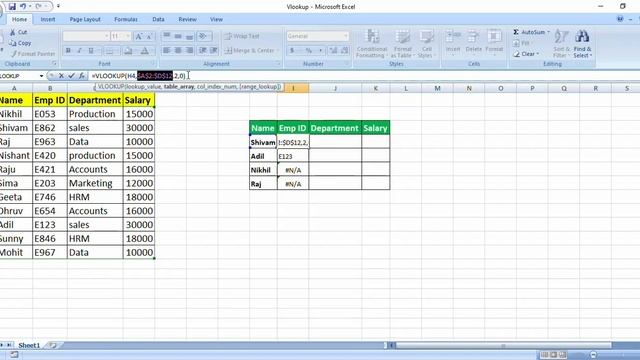Open Format as Table gallery
640x360 pixels.
point(402,44)
